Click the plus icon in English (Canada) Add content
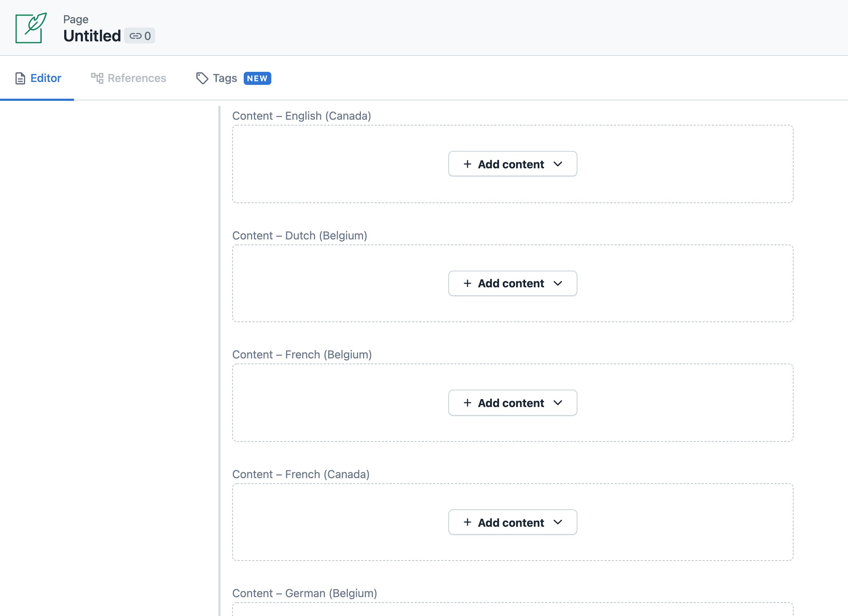The width and height of the screenshot is (848, 616). point(468,164)
